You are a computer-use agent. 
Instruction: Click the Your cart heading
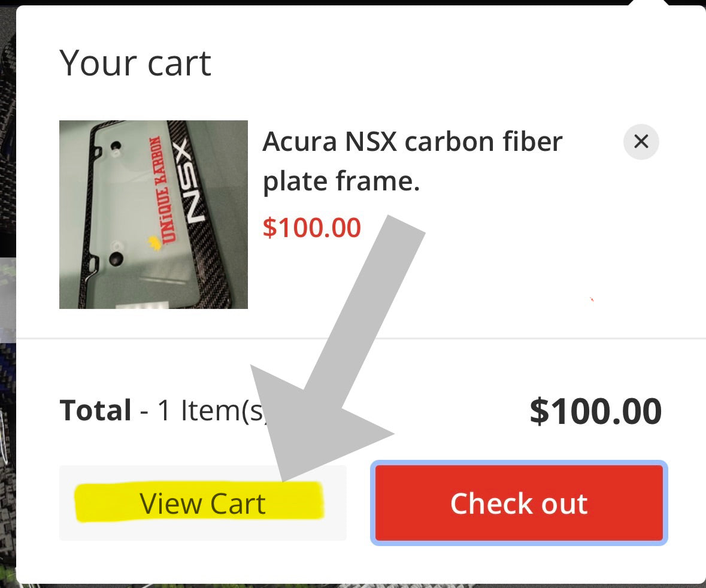135,63
